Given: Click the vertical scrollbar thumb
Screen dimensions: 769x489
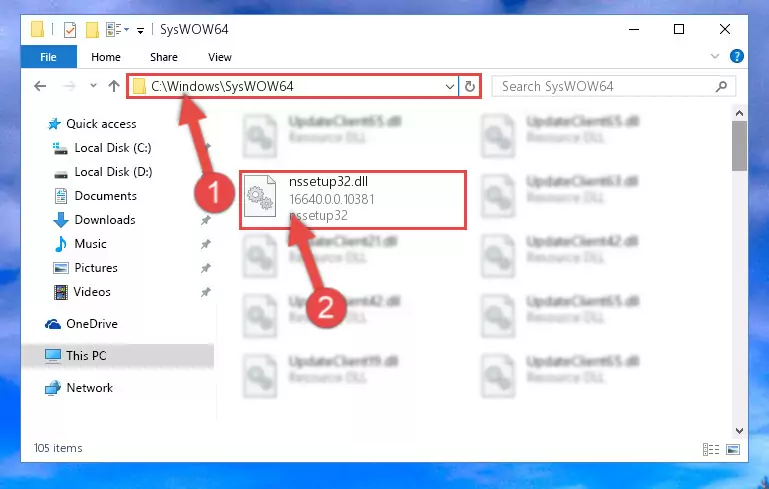Looking at the screenshot, I should pyautogui.click(x=739, y=146).
